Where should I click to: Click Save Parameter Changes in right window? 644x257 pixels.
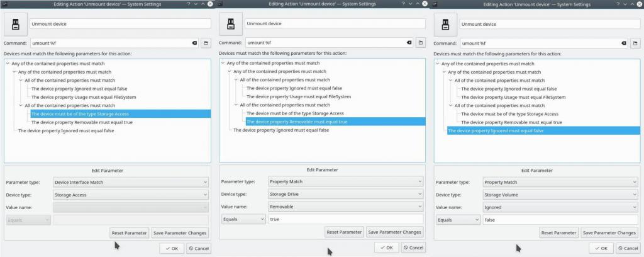click(609, 232)
